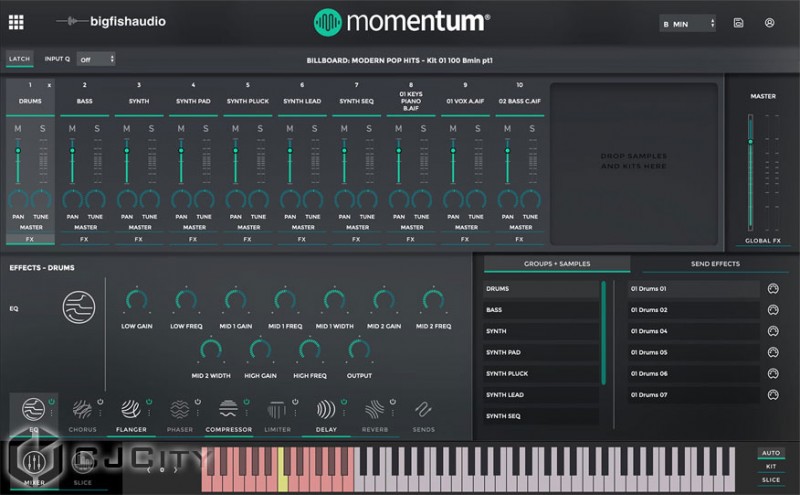800x495 pixels.
Task: Select the Compressor effect icon
Action: 228,409
